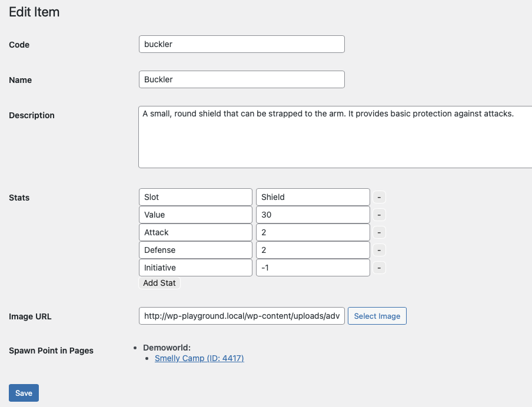532x407 pixels.
Task: Change the Value stat amount of 30
Action: pyautogui.click(x=312, y=215)
